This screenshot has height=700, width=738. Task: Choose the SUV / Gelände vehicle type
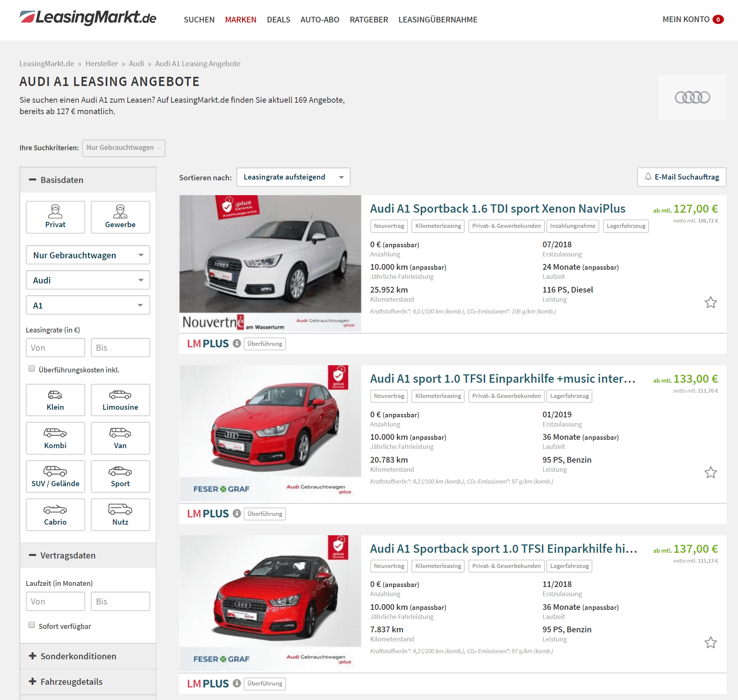pyautogui.click(x=56, y=476)
